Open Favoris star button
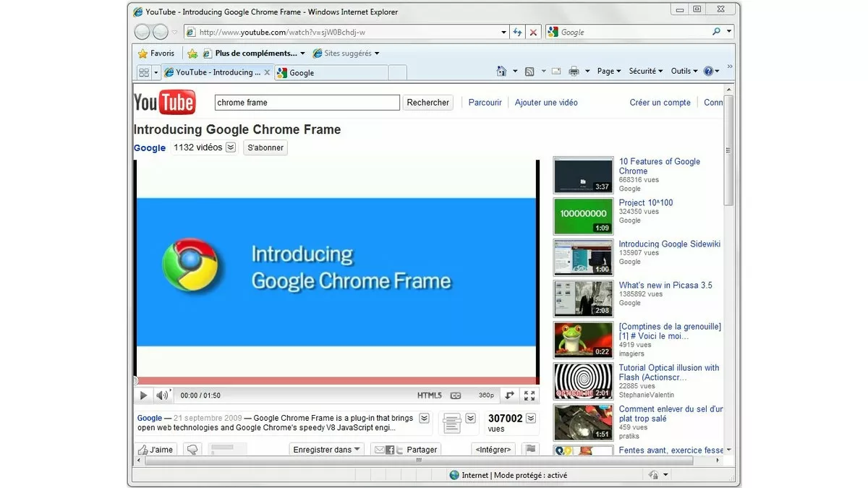This screenshot has width=868, height=488. pos(156,53)
